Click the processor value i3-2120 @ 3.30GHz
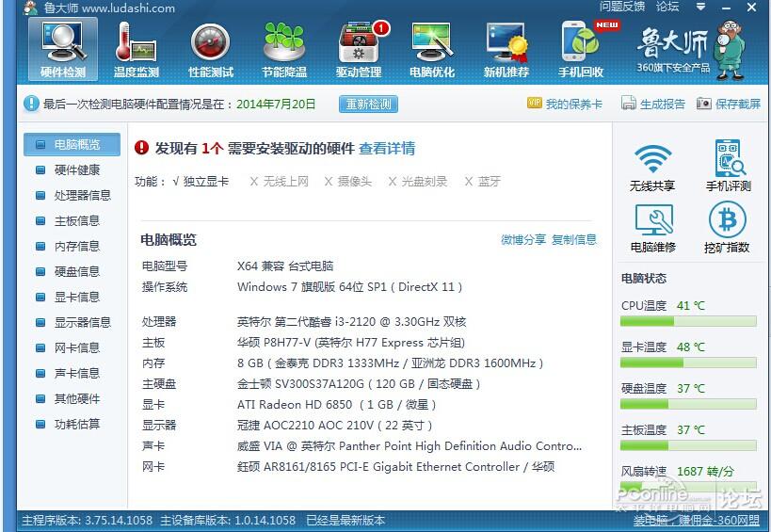Image resolution: width=771 pixels, height=532 pixels. pyautogui.click(x=351, y=322)
